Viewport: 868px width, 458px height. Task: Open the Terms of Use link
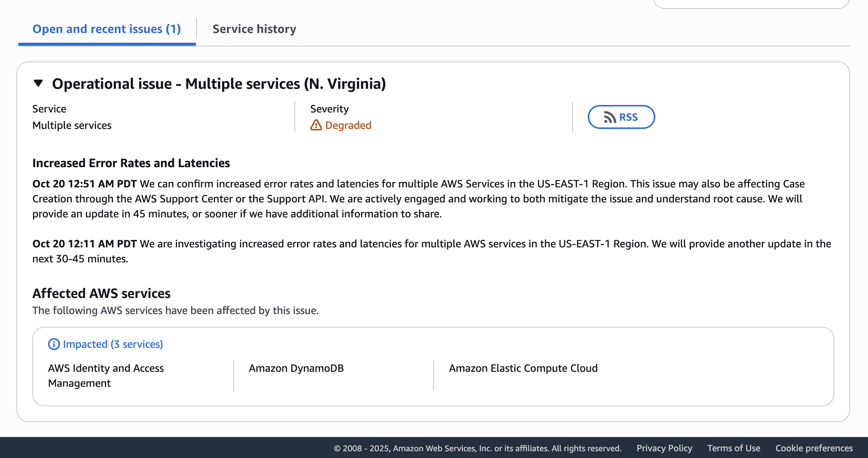point(734,448)
